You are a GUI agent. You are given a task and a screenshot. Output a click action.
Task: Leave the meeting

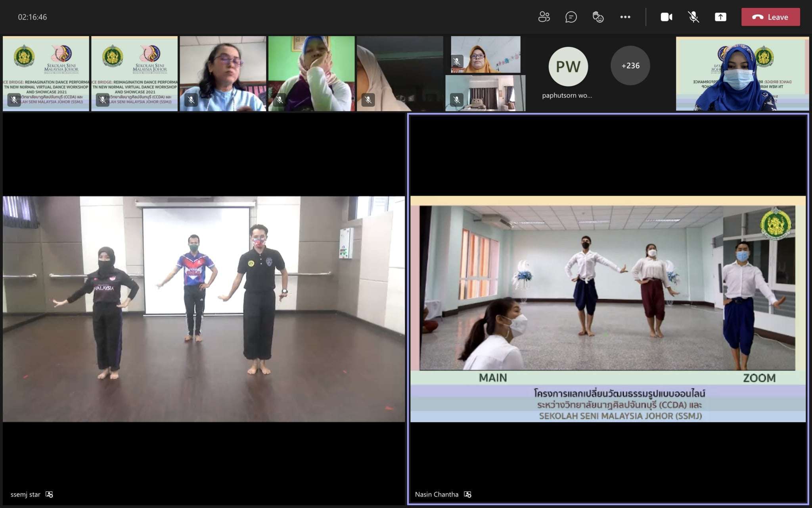[x=770, y=17]
